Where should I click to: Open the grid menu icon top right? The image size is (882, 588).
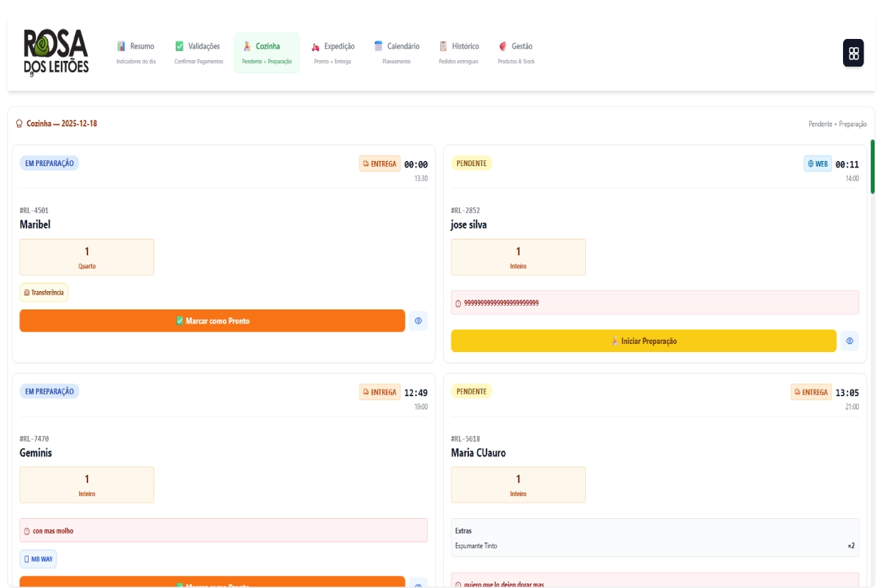coord(853,53)
